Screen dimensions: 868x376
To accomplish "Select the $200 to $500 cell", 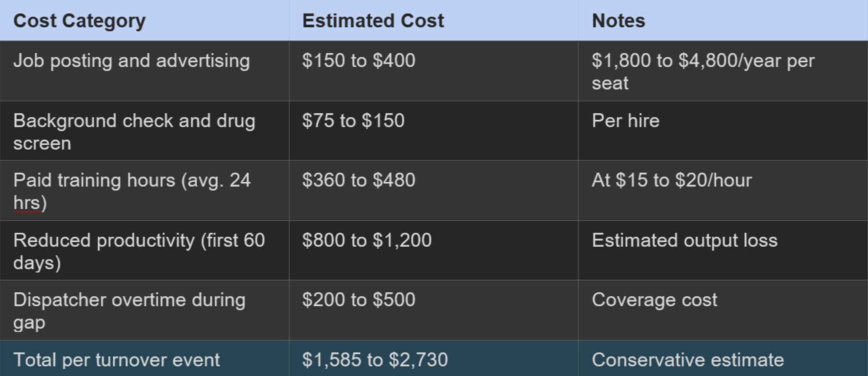I will click(x=358, y=300).
